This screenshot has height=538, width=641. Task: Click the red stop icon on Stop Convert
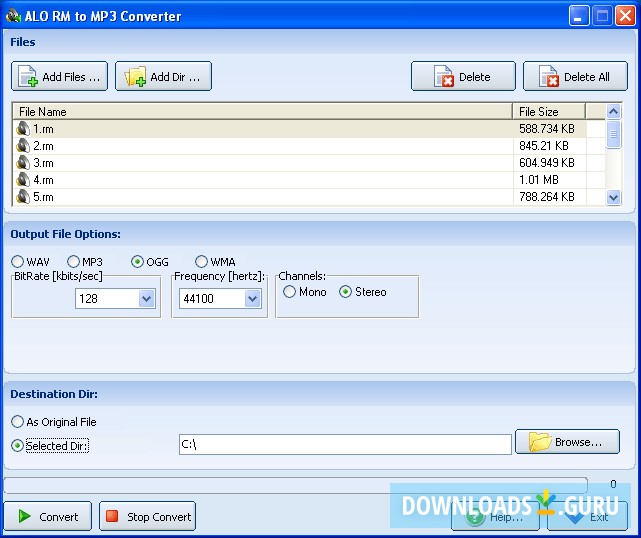(112, 516)
